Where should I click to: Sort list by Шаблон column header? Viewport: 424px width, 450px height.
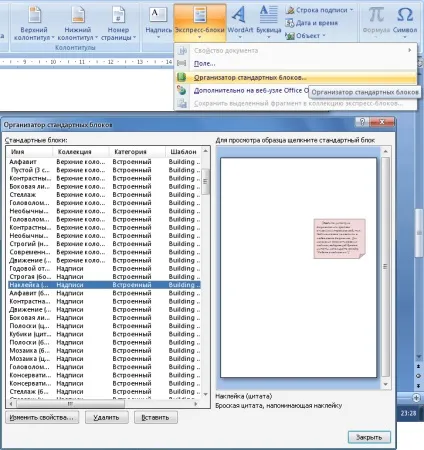(183, 152)
